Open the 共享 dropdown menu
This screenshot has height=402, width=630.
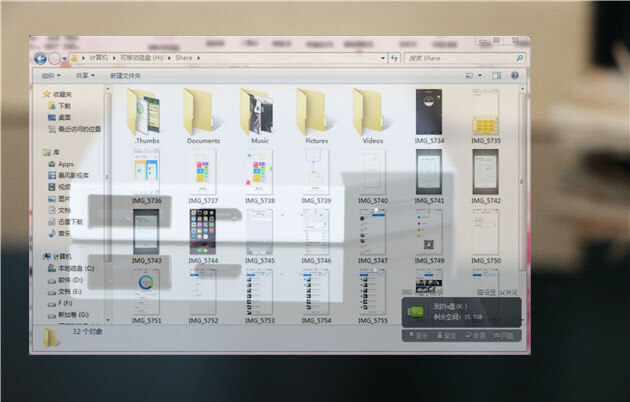pos(83,75)
